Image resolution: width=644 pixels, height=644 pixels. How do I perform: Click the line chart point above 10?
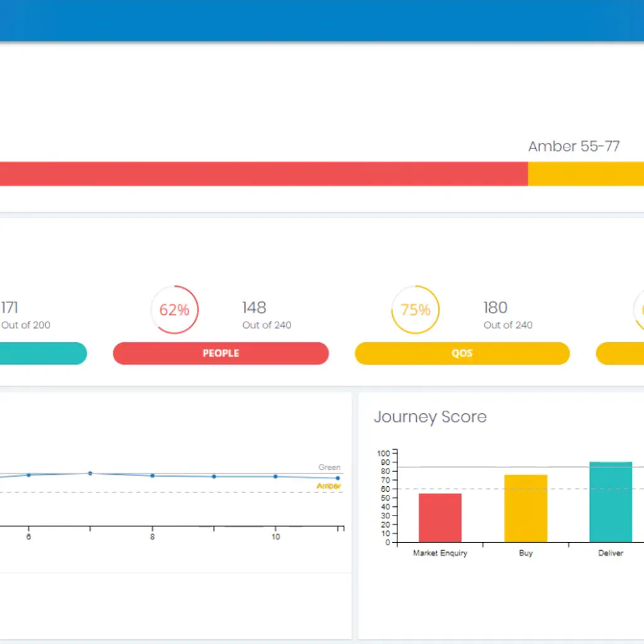click(275, 477)
